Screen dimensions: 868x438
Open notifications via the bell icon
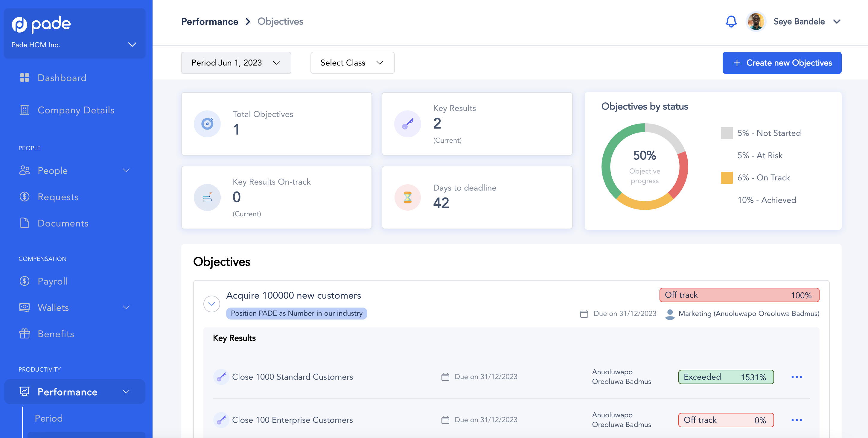coord(731,21)
